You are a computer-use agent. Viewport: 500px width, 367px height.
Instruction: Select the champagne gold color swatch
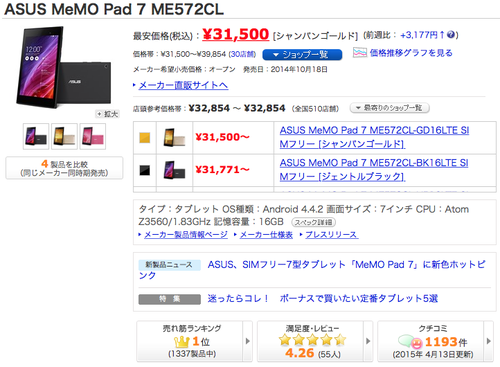pyautogui.click(x=144, y=138)
